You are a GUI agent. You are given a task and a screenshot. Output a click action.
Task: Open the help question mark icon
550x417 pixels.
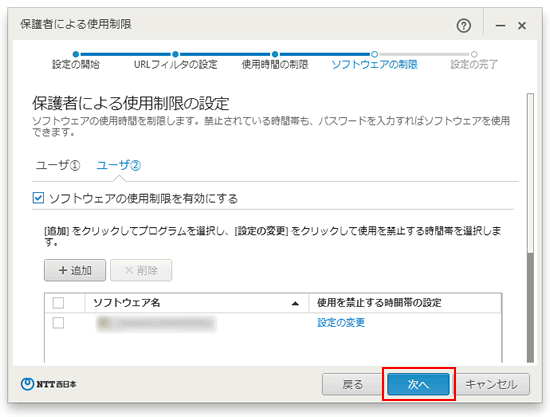pyautogui.click(x=463, y=26)
